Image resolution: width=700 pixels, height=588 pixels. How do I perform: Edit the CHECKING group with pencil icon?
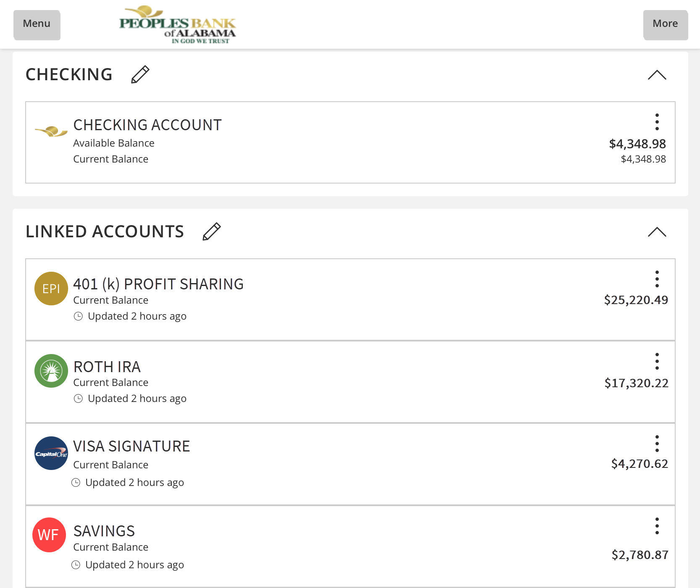click(x=140, y=74)
